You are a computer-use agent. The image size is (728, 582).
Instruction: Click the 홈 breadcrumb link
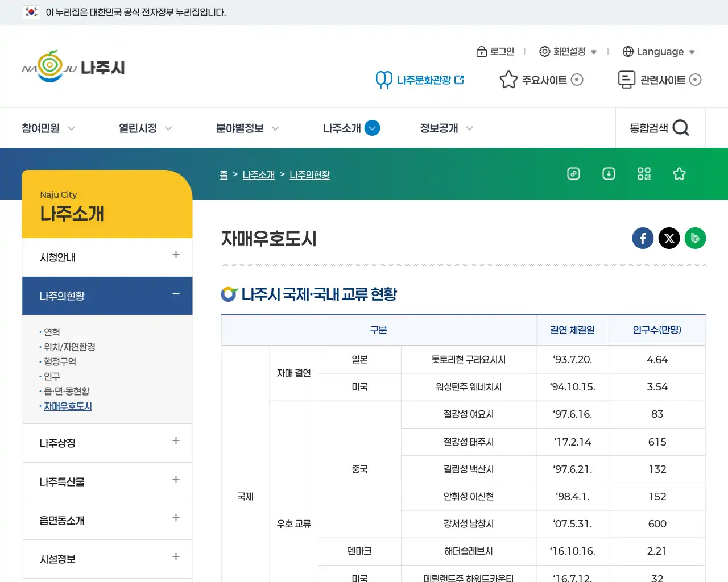(x=224, y=174)
